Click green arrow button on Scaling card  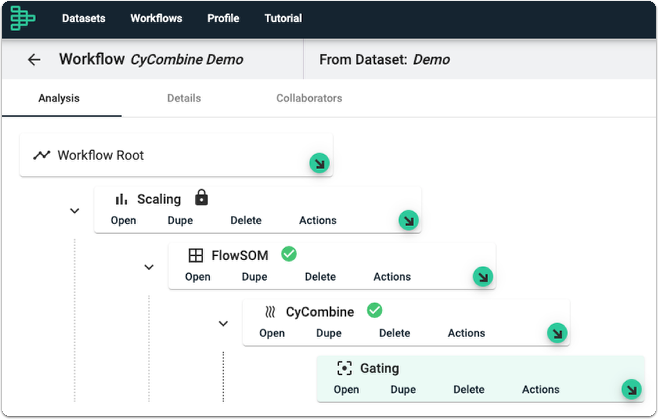pos(408,220)
